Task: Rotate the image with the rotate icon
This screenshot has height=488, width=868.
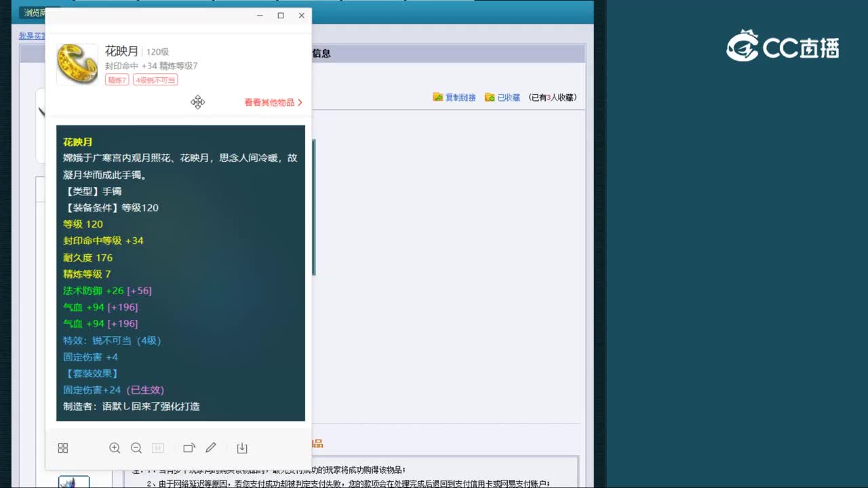Action: pos(189,448)
